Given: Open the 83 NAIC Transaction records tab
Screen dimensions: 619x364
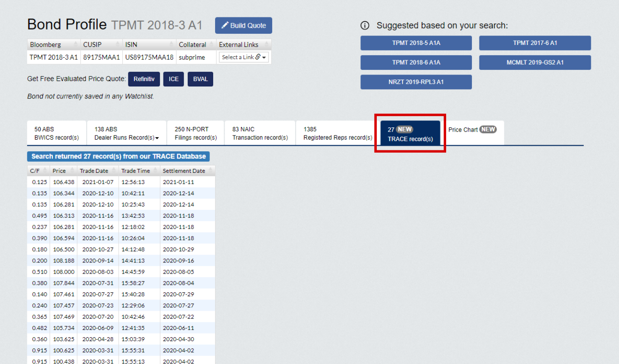Looking at the screenshot, I should pos(260,134).
